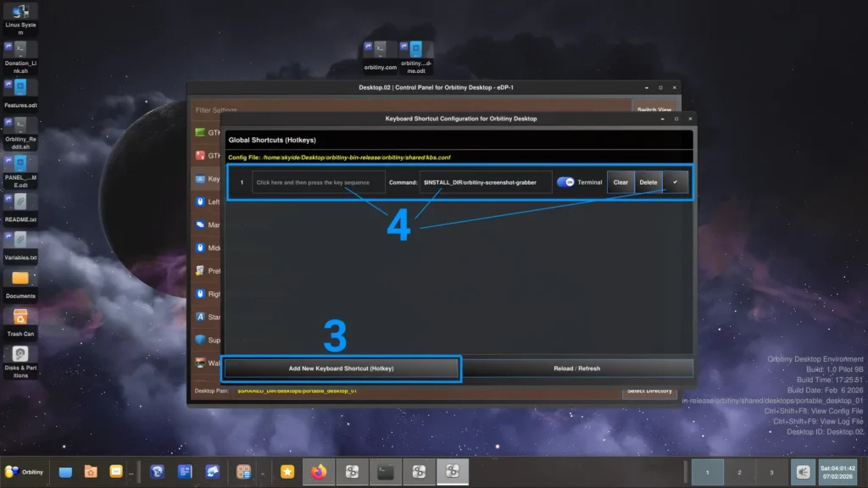The image size is (868, 488).
Task: Click the Command field with orbitiny-screenshot-grabber
Action: tap(485, 182)
